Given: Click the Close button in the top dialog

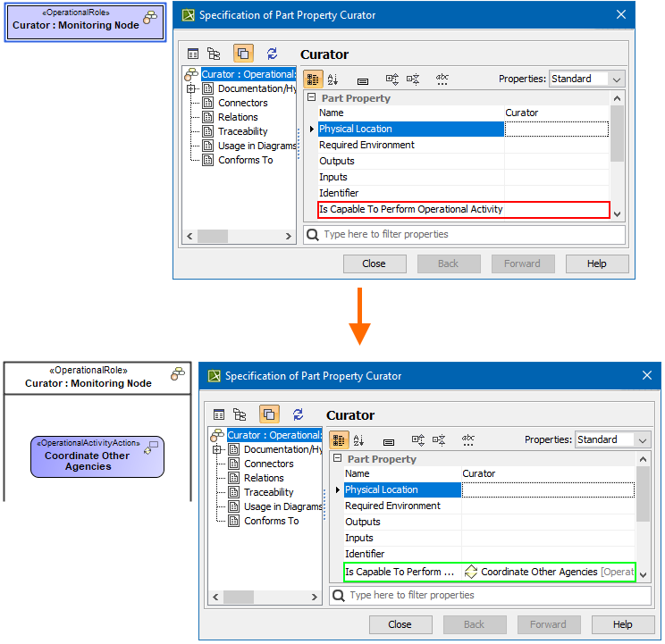Looking at the screenshot, I should 374,263.
